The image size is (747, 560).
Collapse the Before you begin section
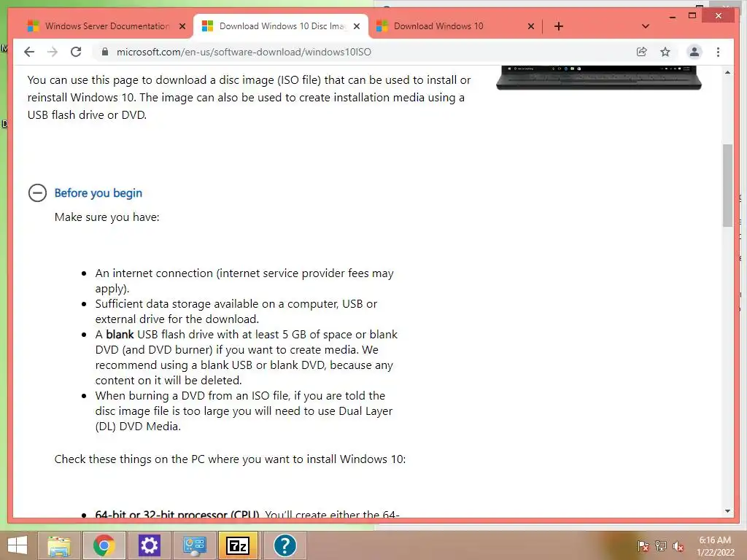click(x=37, y=192)
